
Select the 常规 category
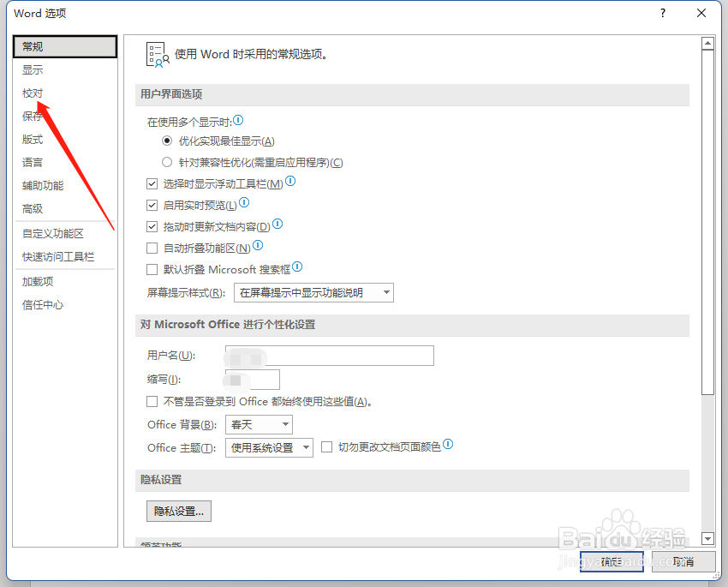(65, 46)
